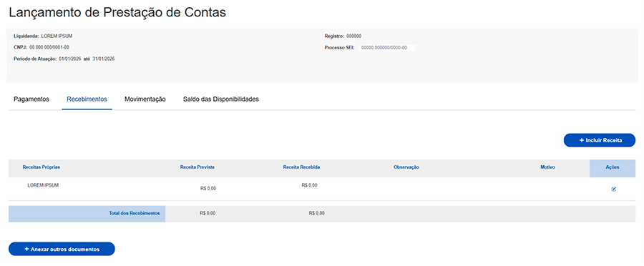The height and width of the screenshot is (266, 644).
Task: Click the Motivo column header
Action: point(548,167)
